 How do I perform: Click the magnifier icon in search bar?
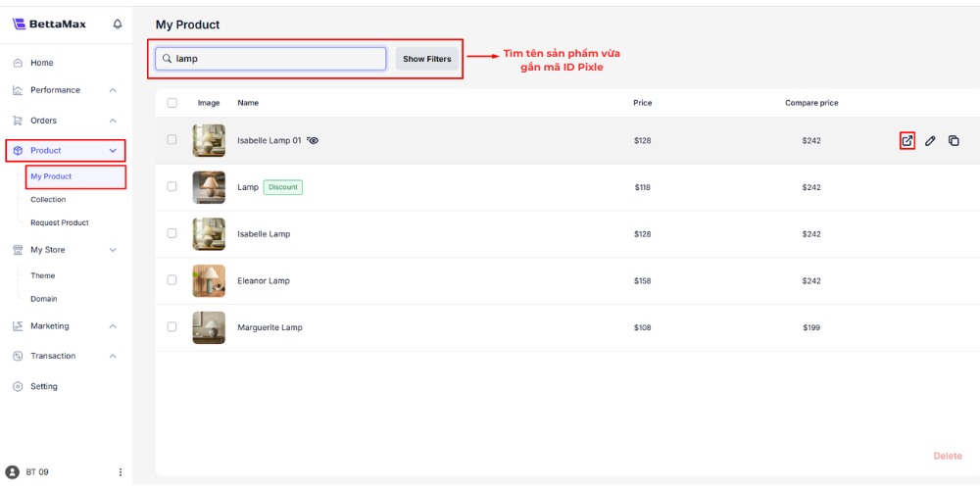click(x=168, y=59)
